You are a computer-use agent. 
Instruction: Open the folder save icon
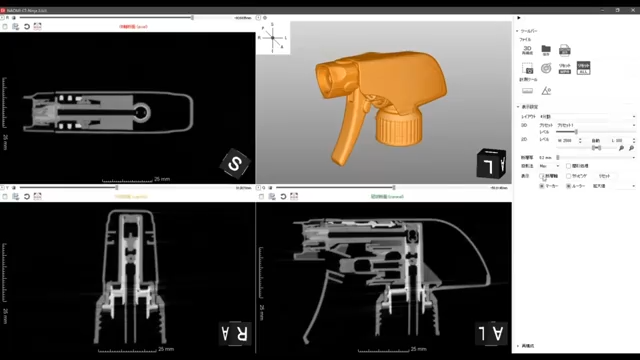546,50
